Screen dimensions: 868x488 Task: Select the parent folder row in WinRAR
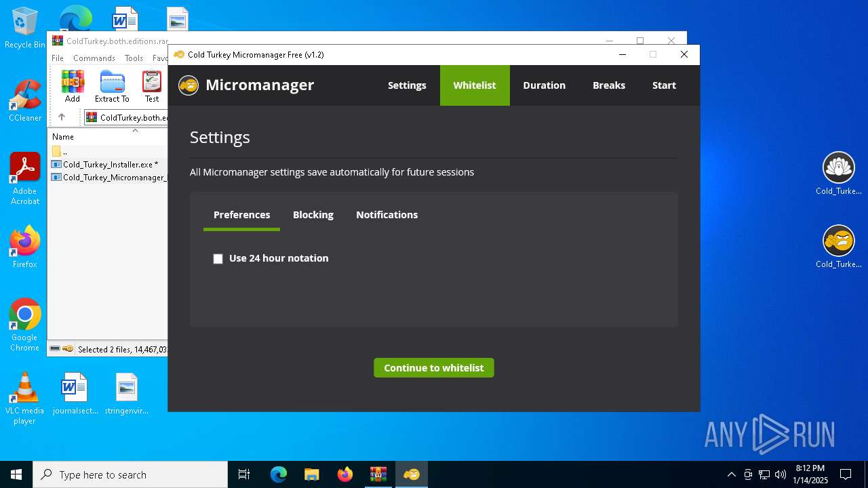(110, 152)
